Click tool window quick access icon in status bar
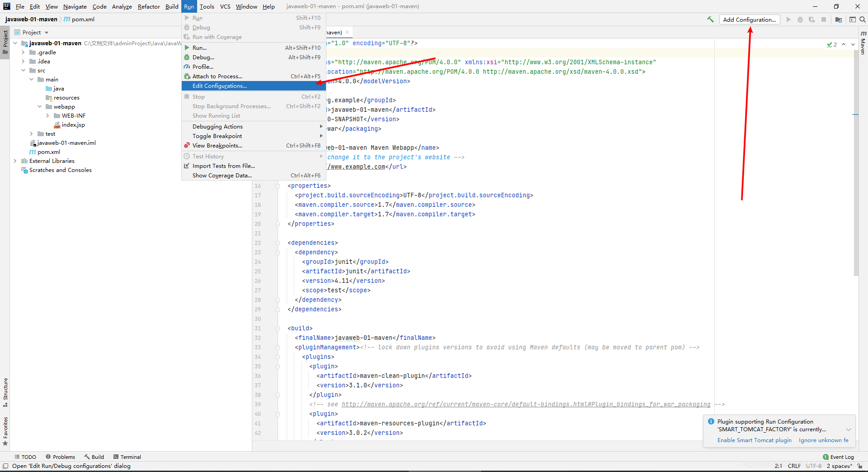This screenshot has width=868, height=472. point(5,466)
